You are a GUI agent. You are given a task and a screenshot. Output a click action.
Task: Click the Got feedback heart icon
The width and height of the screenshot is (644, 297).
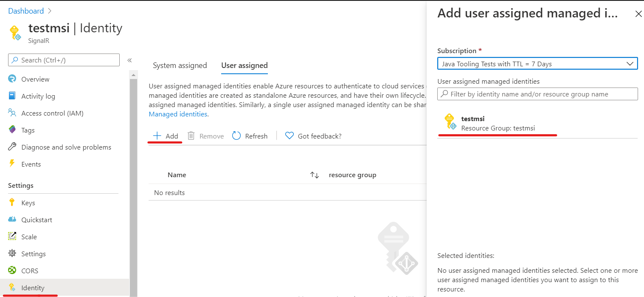click(x=290, y=136)
